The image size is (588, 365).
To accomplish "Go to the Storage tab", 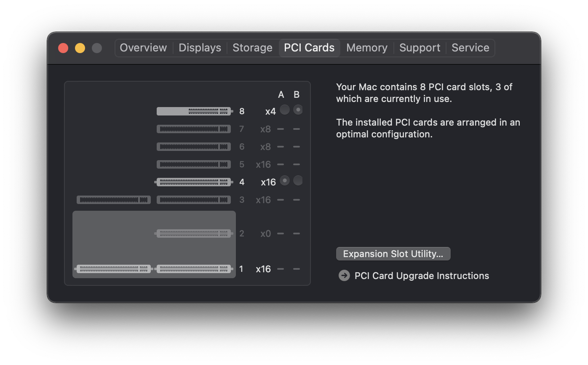I will pos(252,48).
